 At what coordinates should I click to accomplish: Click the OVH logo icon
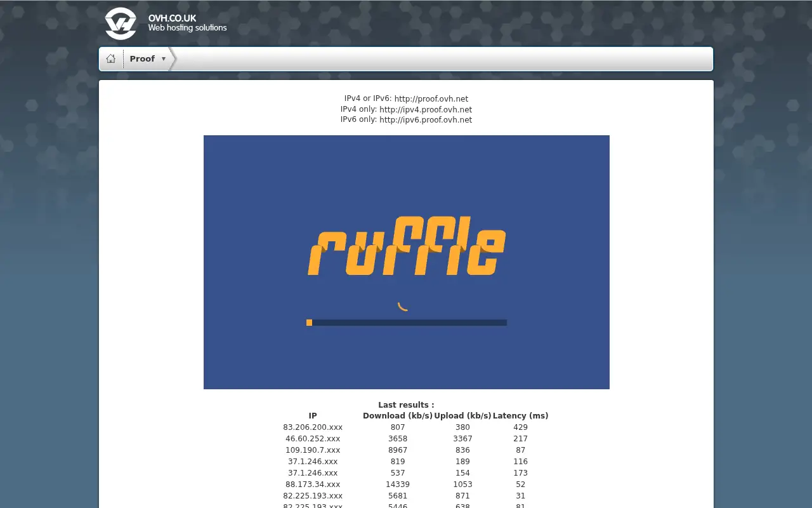coord(121,23)
